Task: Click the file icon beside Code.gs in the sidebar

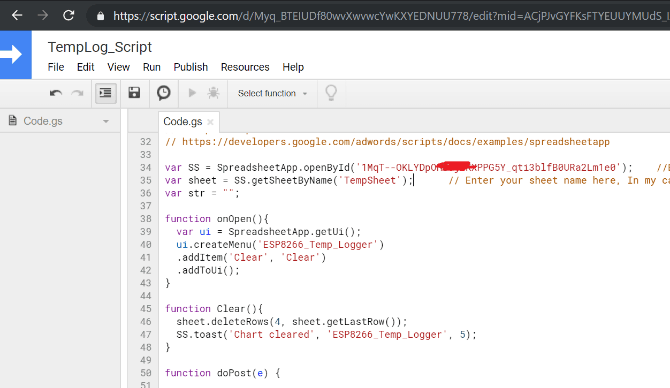Action: pyautogui.click(x=13, y=121)
